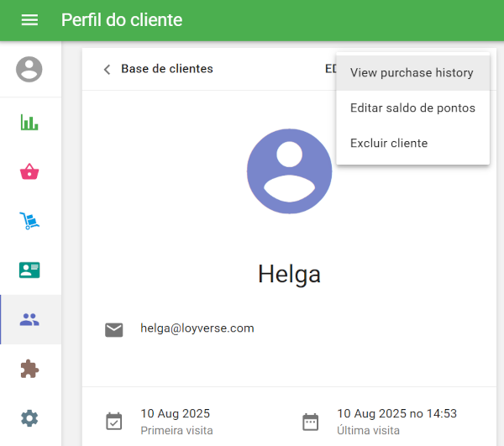
Task: Select View purchase history menu option
Action: (412, 73)
